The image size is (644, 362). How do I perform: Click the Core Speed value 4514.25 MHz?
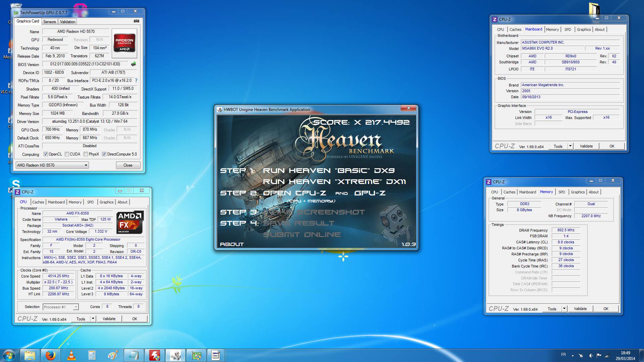[58, 276]
